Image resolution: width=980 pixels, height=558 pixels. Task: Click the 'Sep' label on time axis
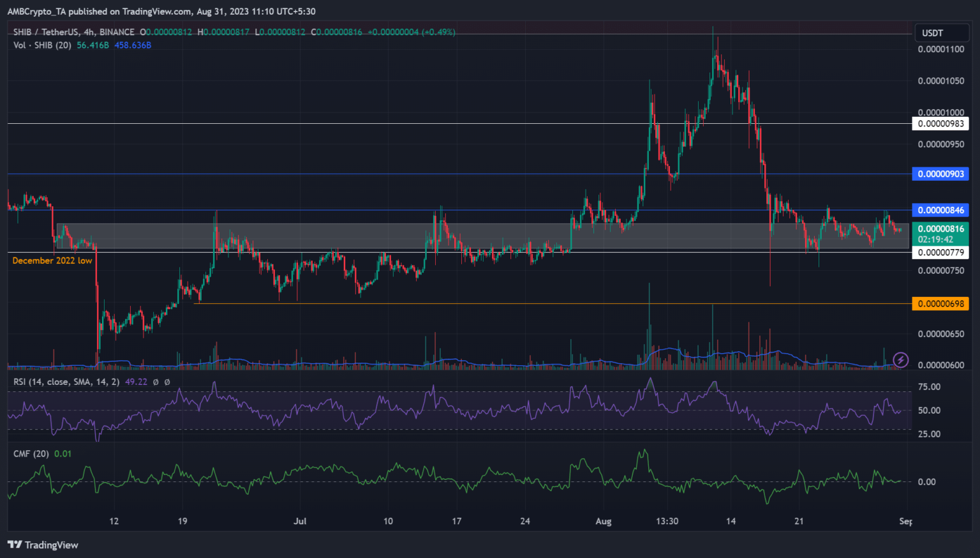pyautogui.click(x=905, y=521)
